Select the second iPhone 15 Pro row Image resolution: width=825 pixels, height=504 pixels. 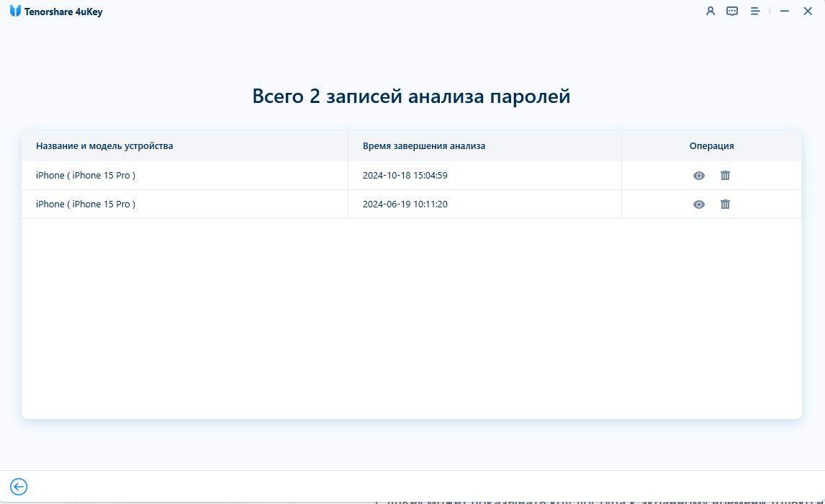(x=86, y=204)
